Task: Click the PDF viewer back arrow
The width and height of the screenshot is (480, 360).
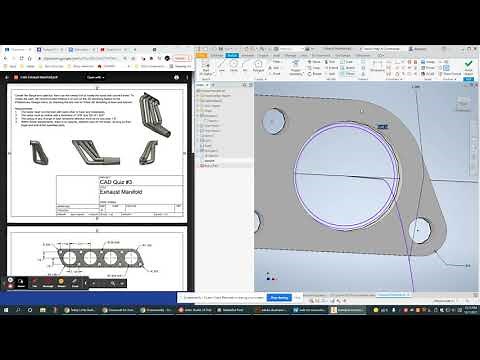Action: click(x=7, y=77)
